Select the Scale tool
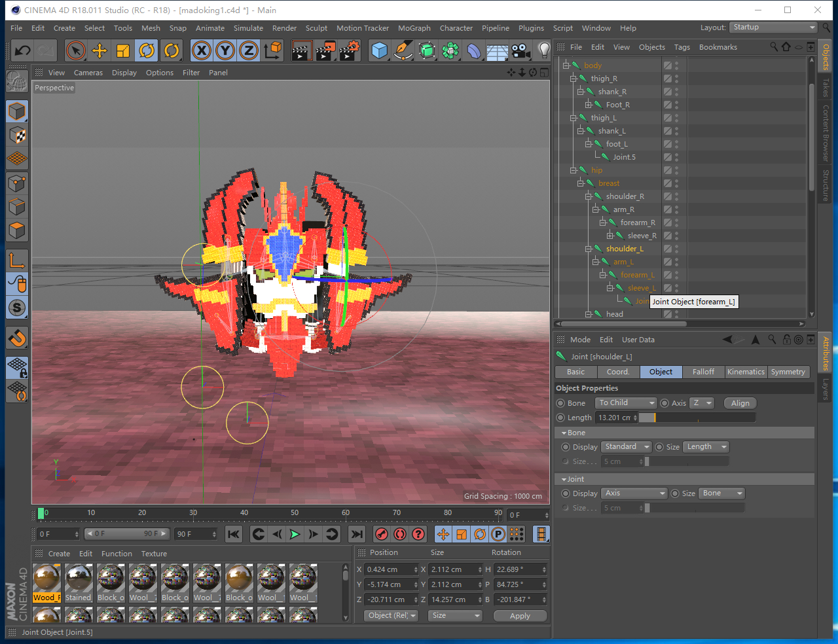Screen dimensions: 838x644 (123, 50)
